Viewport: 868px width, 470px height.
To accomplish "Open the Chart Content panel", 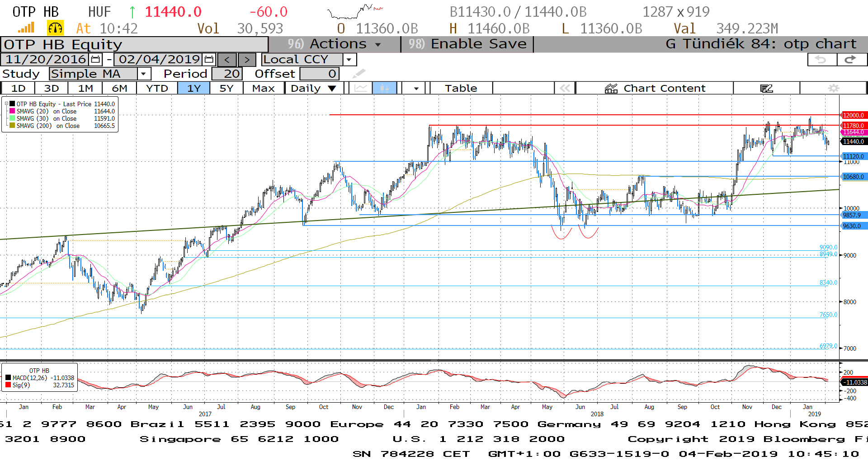I will click(x=655, y=88).
